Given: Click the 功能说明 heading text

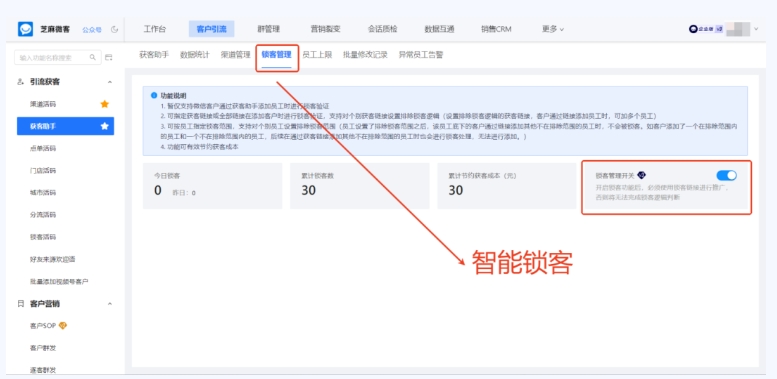Looking at the screenshot, I should [173, 95].
